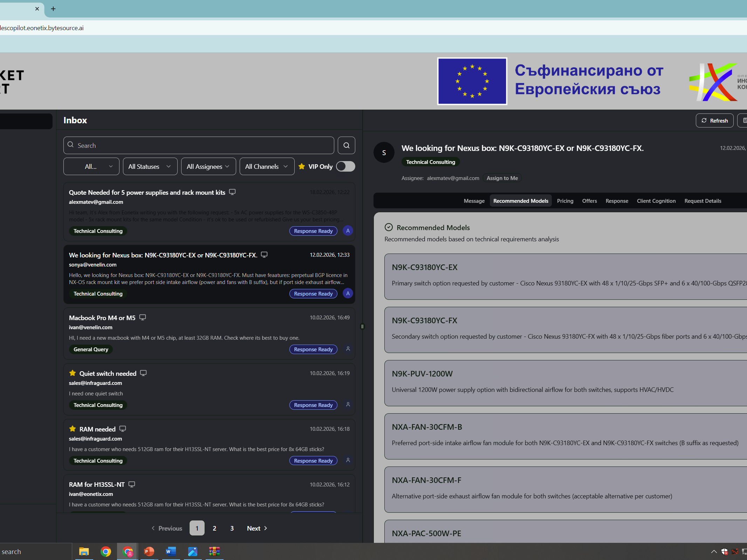The height and width of the screenshot is (560, 747).
Task: Open the Client Cognition tab
Action: coord(656,201)
